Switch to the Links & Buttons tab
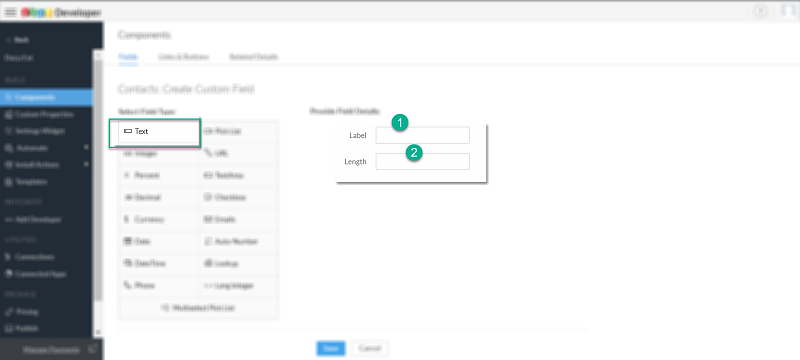Viewport: 800px width, 360px height. point(183,57)
